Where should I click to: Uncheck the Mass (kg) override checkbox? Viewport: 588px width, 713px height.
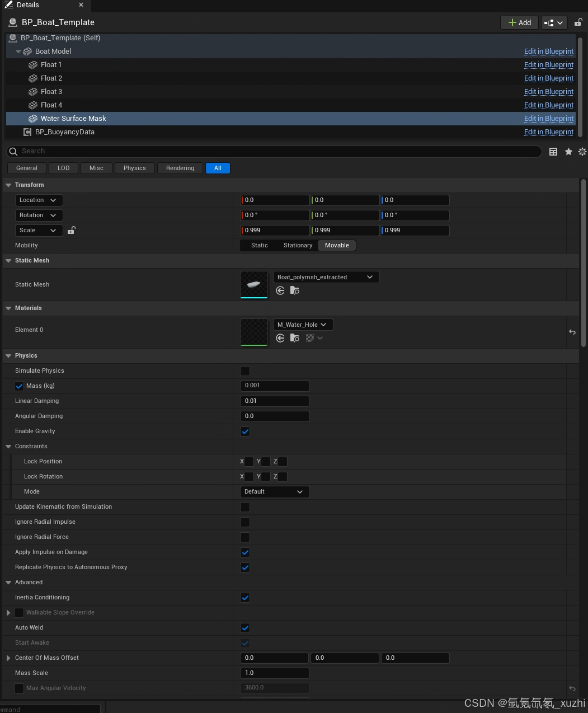click(x=19, y=386)
